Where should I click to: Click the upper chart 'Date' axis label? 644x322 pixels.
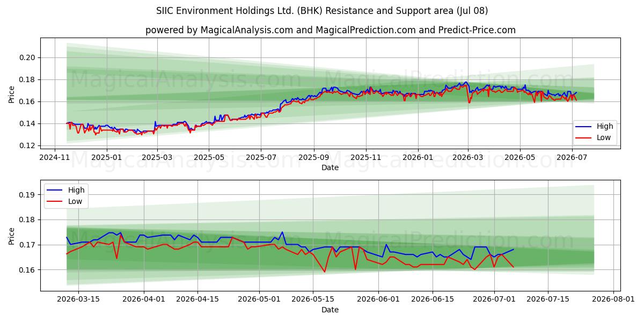(x=330, y=168)
